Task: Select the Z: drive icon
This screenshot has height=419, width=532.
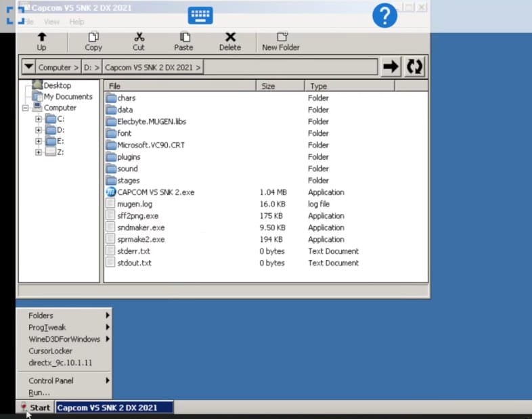Action: 51,152
